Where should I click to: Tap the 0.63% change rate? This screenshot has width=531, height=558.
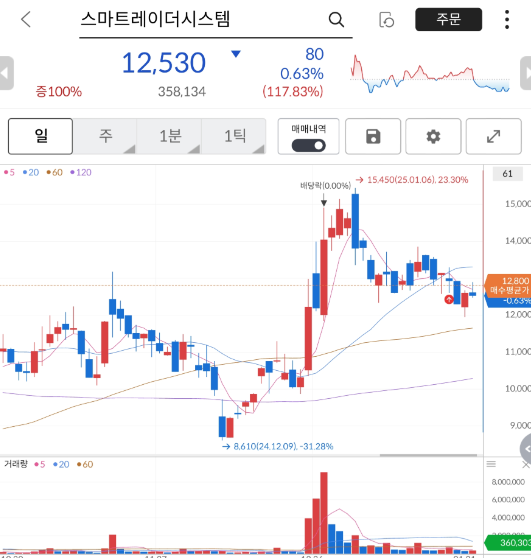[302, 74]
